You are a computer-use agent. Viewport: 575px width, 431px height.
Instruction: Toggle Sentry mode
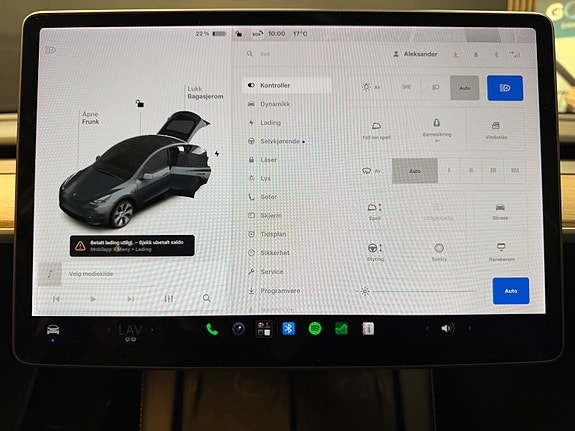[439, 252]
